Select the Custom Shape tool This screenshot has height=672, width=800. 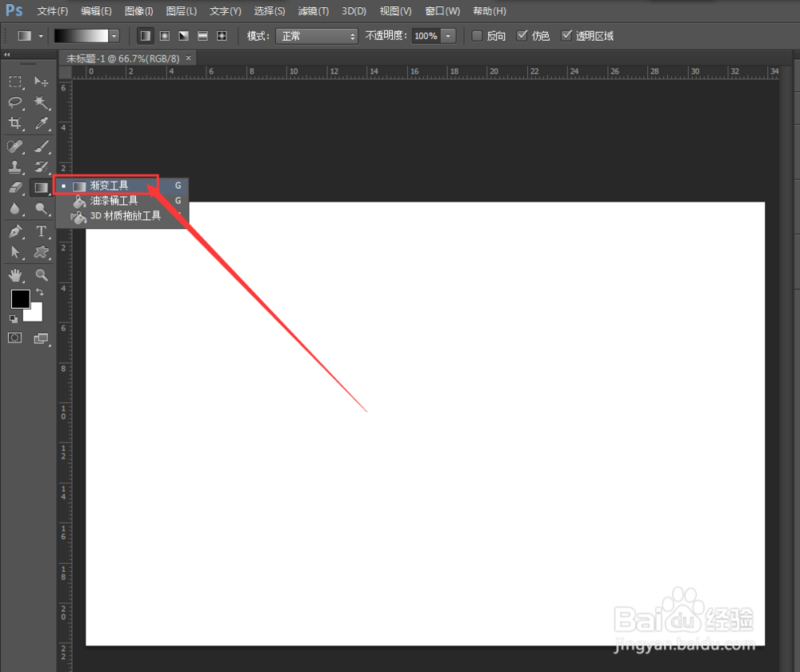[42, 252]
